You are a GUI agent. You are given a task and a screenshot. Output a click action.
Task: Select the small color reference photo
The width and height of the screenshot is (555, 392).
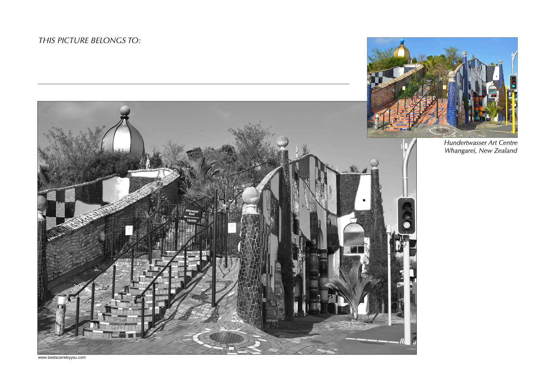pos(442,88)
